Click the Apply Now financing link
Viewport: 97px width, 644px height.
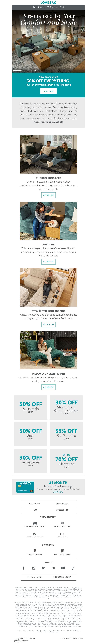(x=58, y=492)
